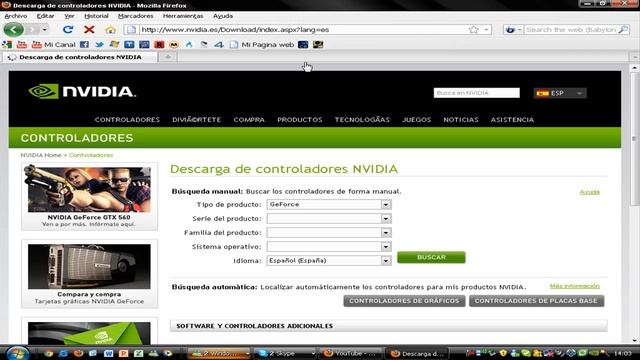Launch Chrome from the taskbar quick launch
This screenshot has height=360, width=640.
49,353
